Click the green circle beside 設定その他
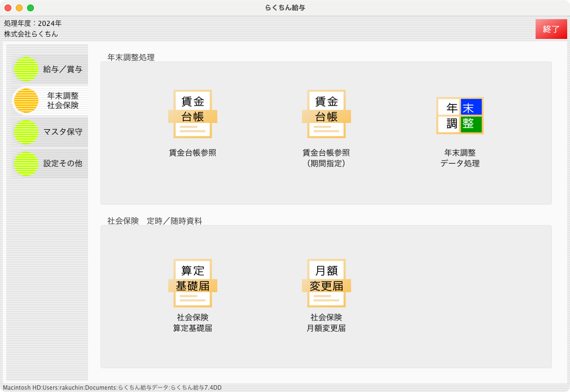 click(26, 164)
